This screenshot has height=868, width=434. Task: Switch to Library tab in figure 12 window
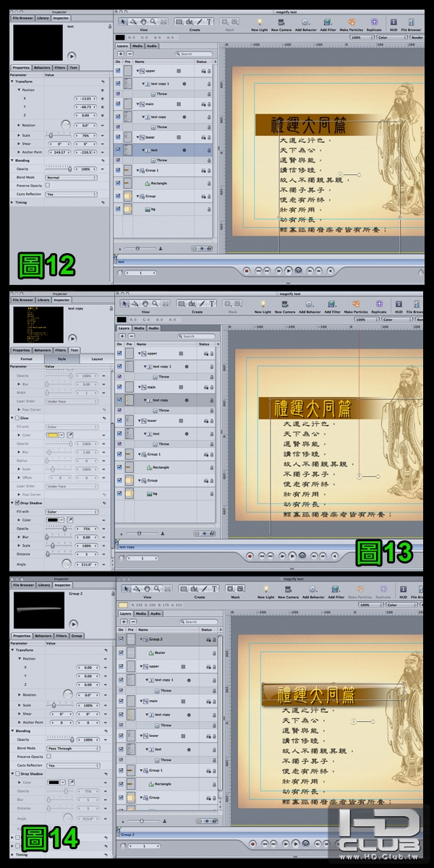pyautogui.click(x=43, y=17)
